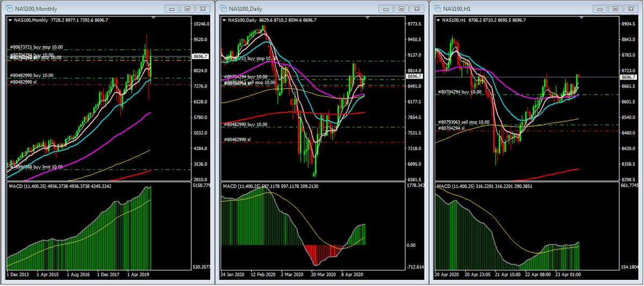Click the 24 Jan 2020 date on Daily time axis
Image resolution: width=644 pixels, height=286 pixels.
click(x=233, y=274)
